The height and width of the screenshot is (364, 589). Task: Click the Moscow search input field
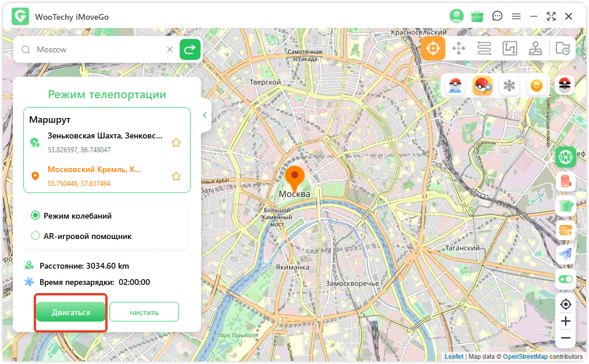click(99, 50)
